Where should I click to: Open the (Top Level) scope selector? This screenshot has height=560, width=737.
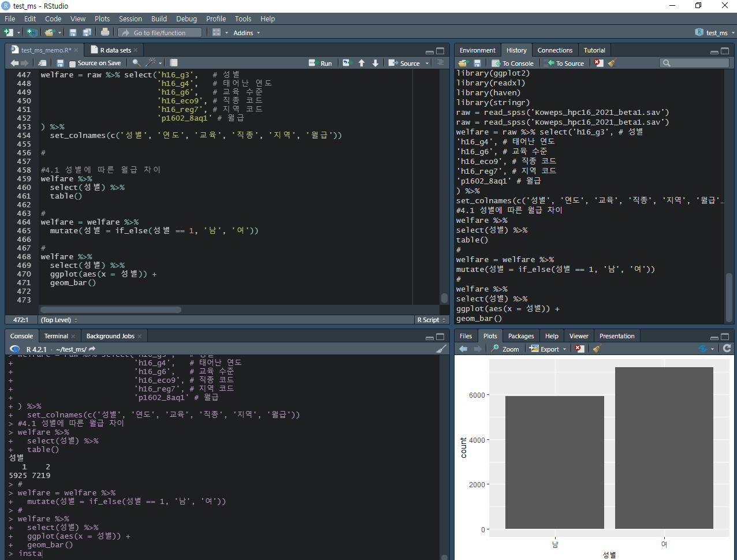click(x=59, y=320)
